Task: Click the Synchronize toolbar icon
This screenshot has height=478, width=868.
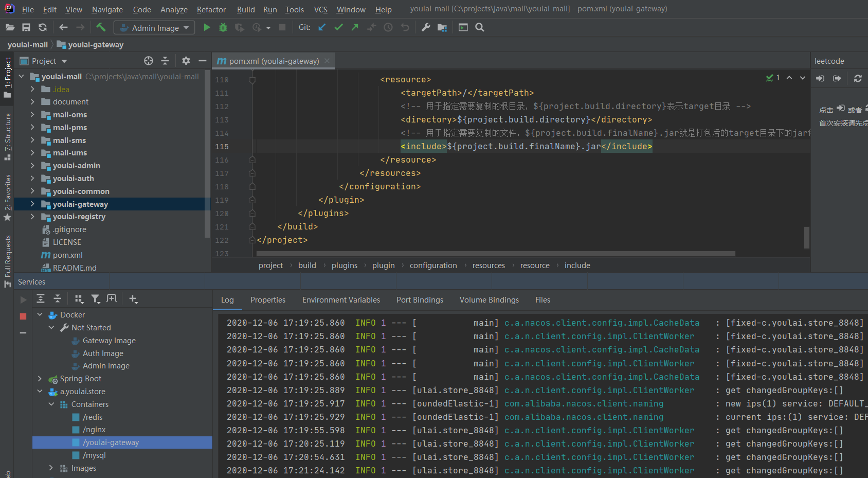Action: (x=43, y=27)
